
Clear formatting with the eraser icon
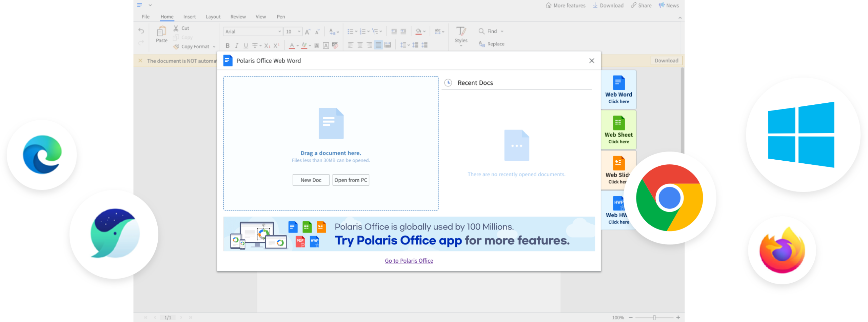point(335,45)
